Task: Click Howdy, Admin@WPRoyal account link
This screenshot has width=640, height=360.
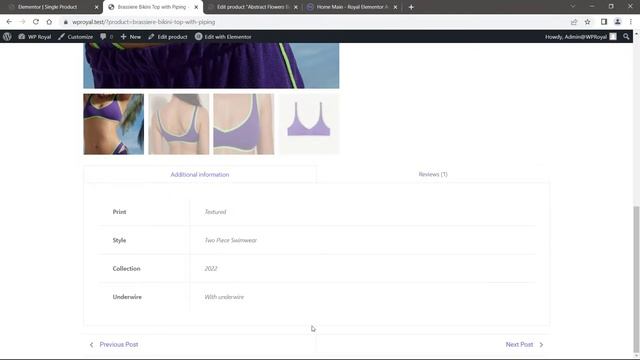Action: 576,37
